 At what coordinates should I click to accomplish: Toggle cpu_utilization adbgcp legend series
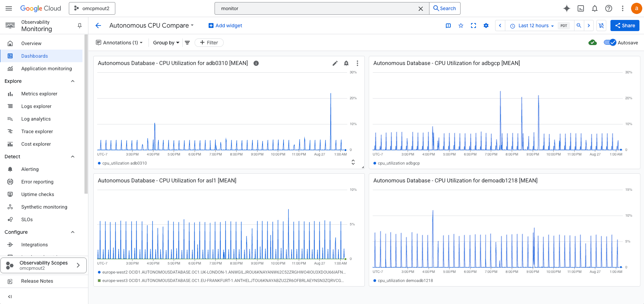[397, 163]
